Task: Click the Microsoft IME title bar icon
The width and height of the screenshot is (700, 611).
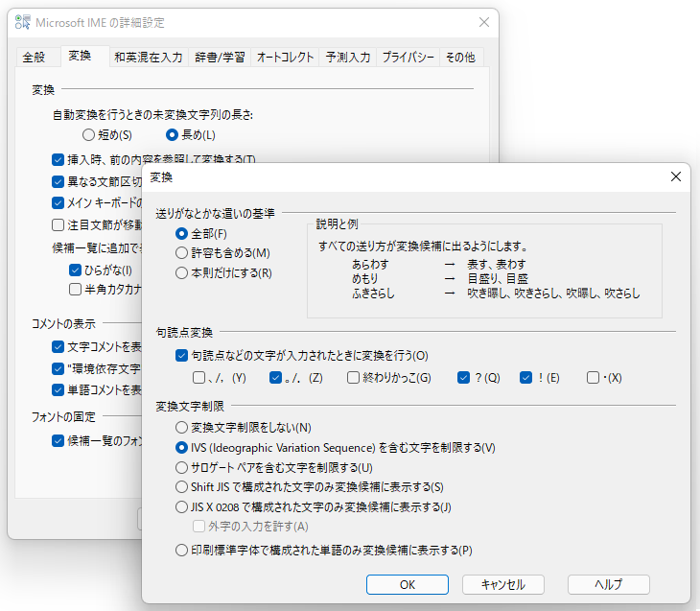Action: [22, 22]
